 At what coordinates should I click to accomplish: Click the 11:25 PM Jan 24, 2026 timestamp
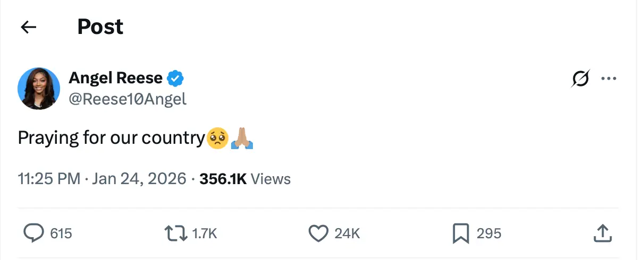click(102, 179)
